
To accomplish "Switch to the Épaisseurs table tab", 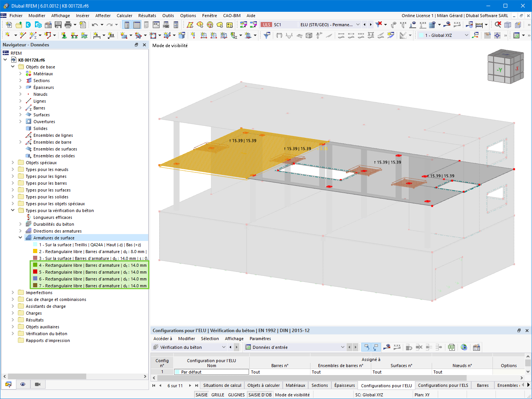I will pos(345,385).
